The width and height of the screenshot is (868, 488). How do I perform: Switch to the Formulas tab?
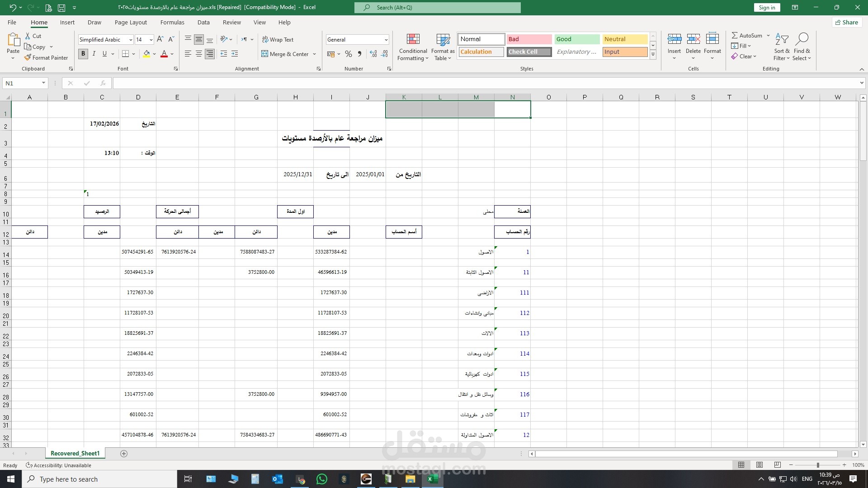[172, 22]
